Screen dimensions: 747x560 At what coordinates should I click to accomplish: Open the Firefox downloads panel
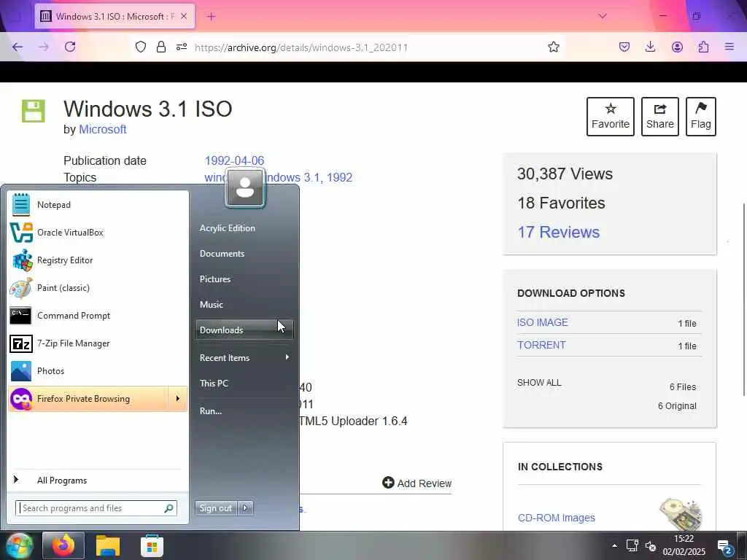[x=650, y=47]
